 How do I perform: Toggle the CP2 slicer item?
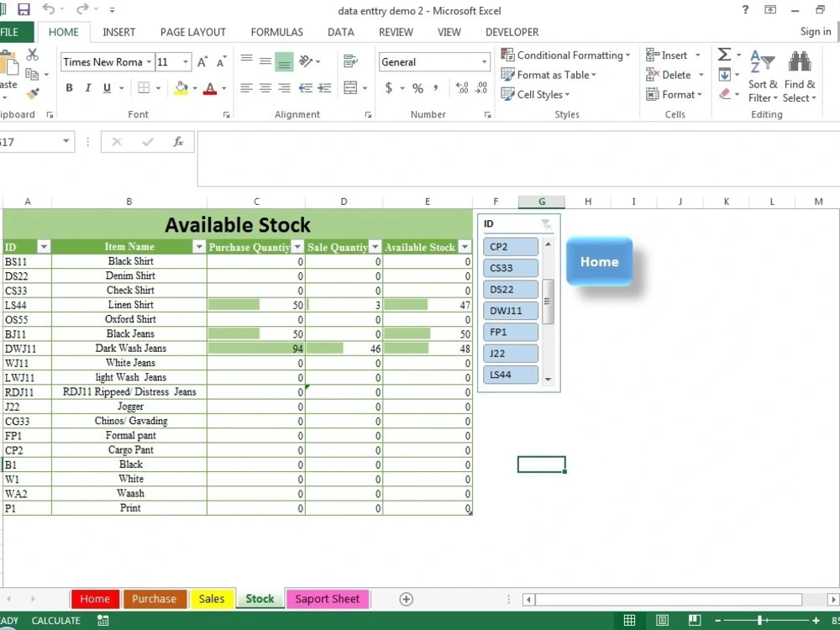pyautogui.click(x=511, y=247)
